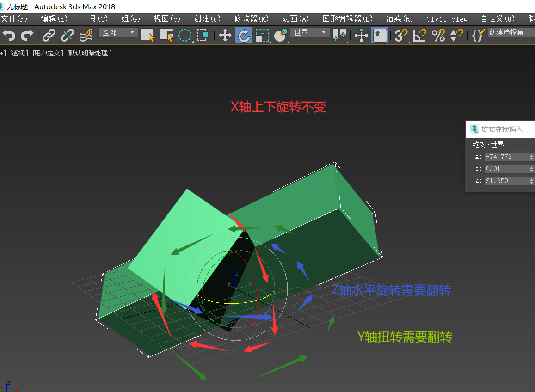Open Select by Name list tool

click(x=166, y=35)
